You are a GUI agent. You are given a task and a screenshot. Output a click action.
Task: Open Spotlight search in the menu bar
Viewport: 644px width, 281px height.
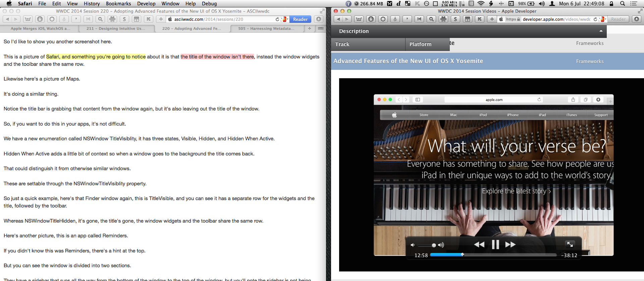pos(623,4)
